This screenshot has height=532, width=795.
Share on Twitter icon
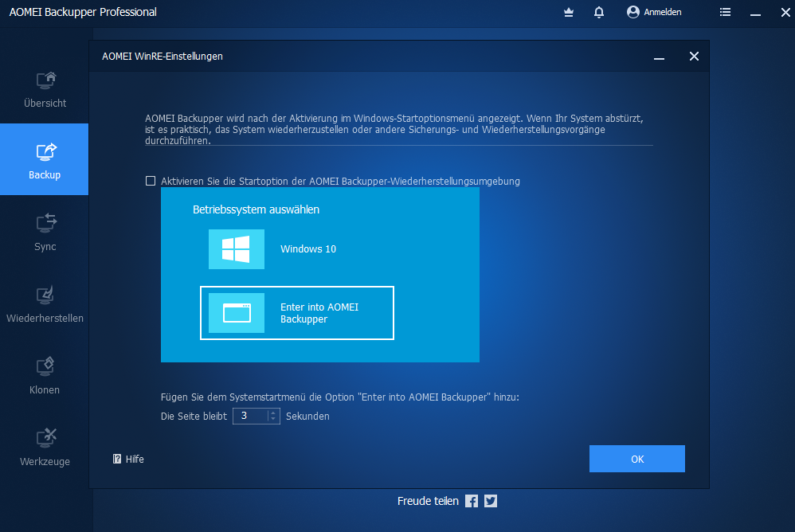pyautogui.click(x=491, y=501)
